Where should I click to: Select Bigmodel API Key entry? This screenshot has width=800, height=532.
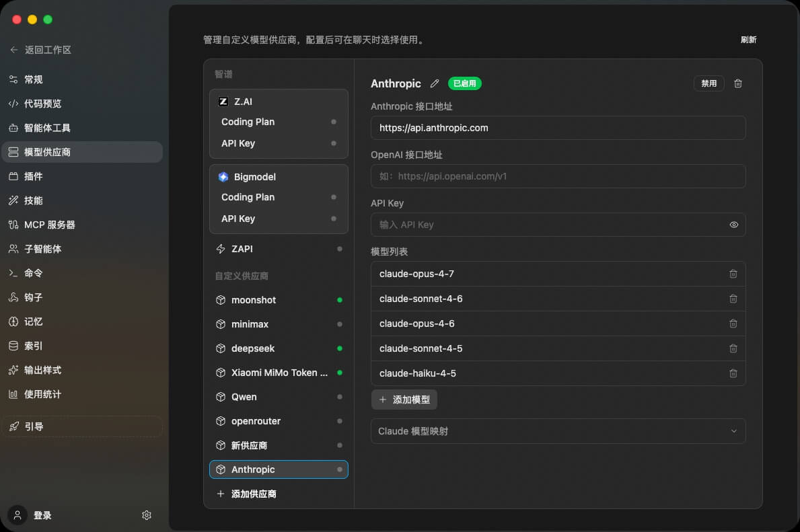(279, 219)
